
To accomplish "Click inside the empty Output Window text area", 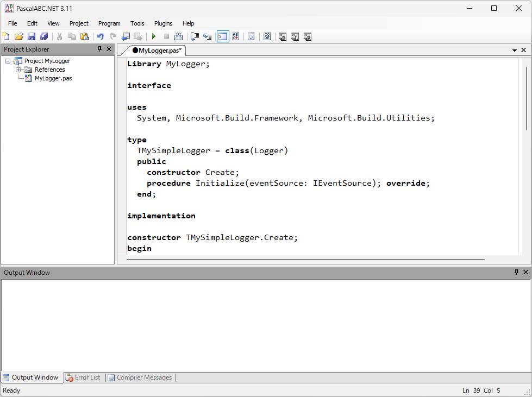I will (266, 325).
